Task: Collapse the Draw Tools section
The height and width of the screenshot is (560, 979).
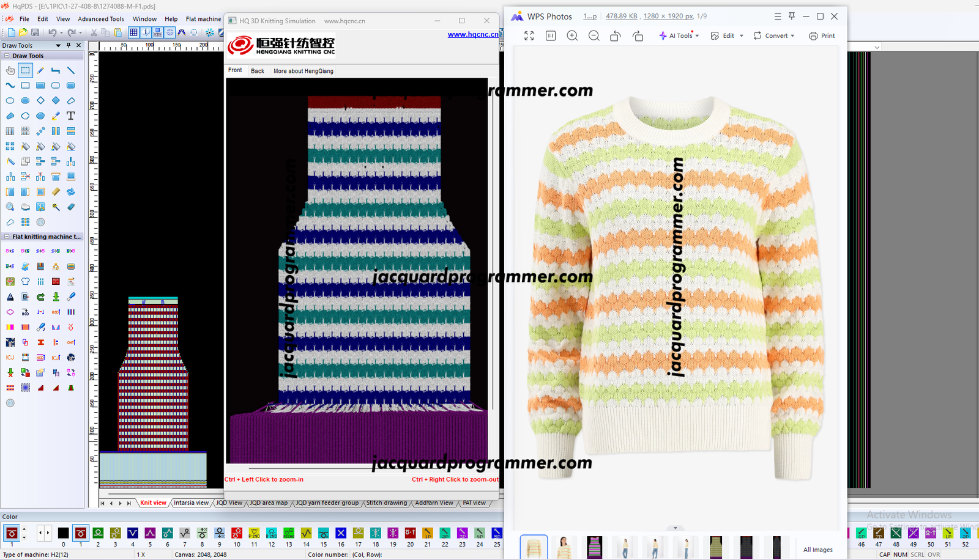Action: click(x=7, y=56)
